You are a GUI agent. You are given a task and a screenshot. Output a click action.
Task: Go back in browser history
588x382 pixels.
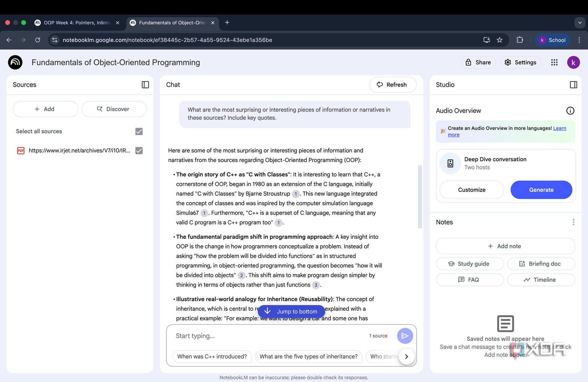(9, 40)
